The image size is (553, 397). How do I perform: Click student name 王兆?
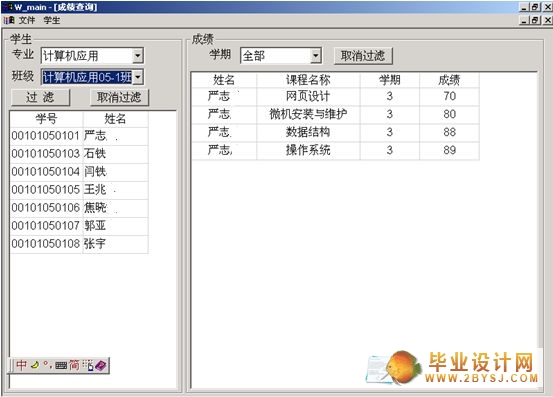pos(95,190)
